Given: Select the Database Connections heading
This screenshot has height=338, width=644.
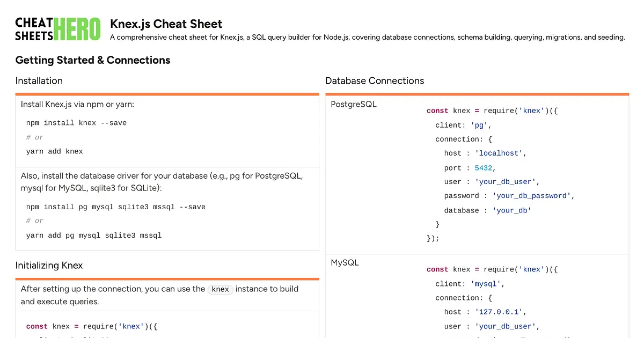Looking at the screenshot, I should pos(375,80).
